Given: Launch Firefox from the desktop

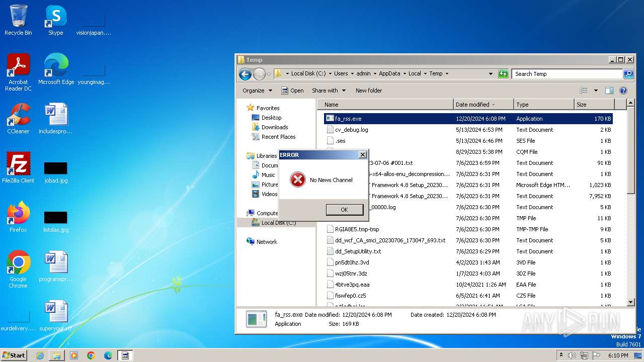Looking at the screenshot, I should click(x=18, y=217).
